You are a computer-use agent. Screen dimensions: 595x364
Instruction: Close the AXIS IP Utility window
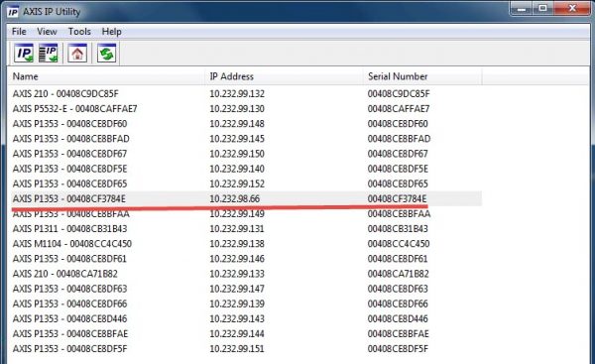(x=572, y=8)
